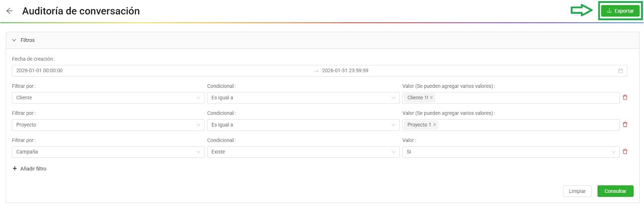Click the back arrow beside Auditoría de conversación
The width and height of the screenshot is (644, 207).
(x=9, y=11)
